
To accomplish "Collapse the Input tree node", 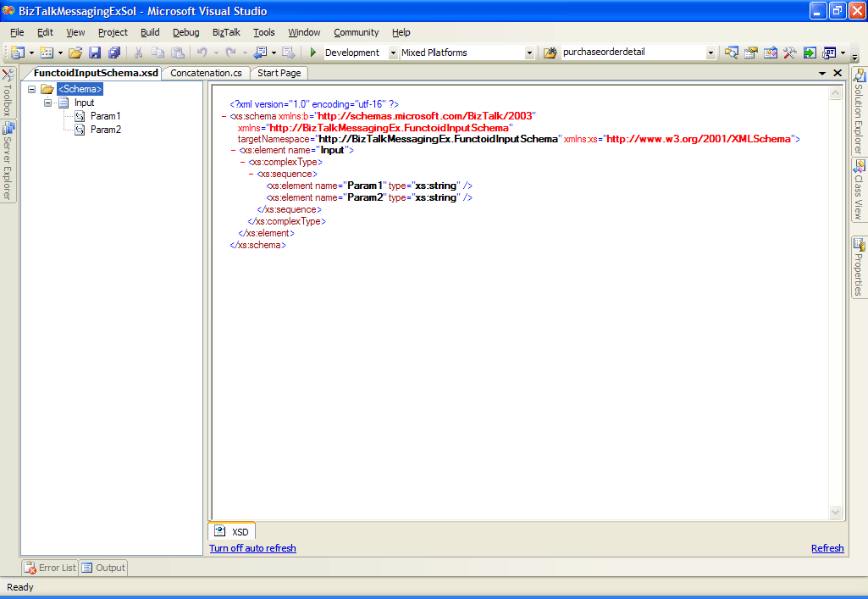I will (x=48, y=103).
